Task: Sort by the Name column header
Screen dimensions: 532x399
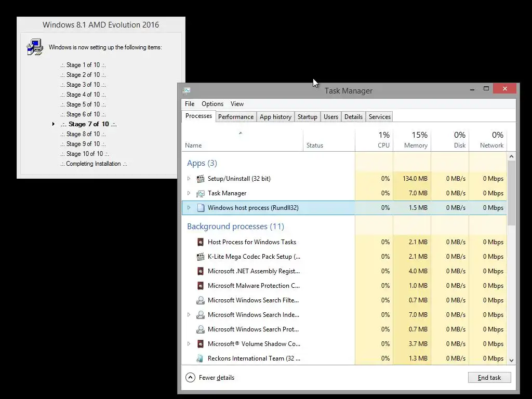Action: tap(242, 140)
